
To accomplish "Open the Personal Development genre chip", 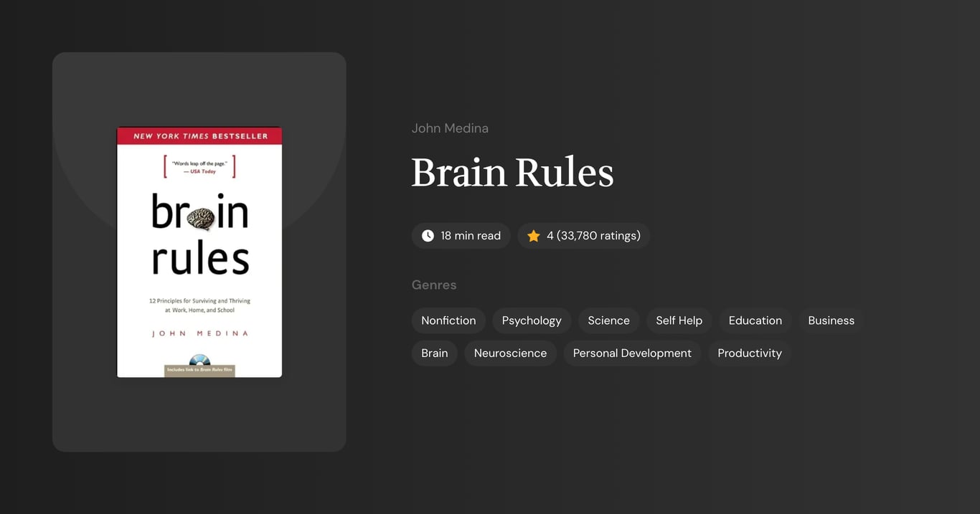I will (632, 353).
